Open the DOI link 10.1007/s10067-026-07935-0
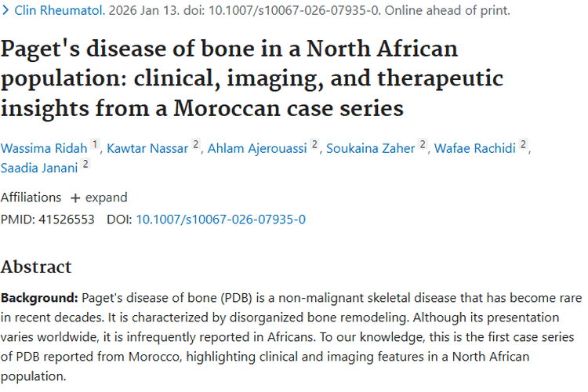 tap(220, 219)
